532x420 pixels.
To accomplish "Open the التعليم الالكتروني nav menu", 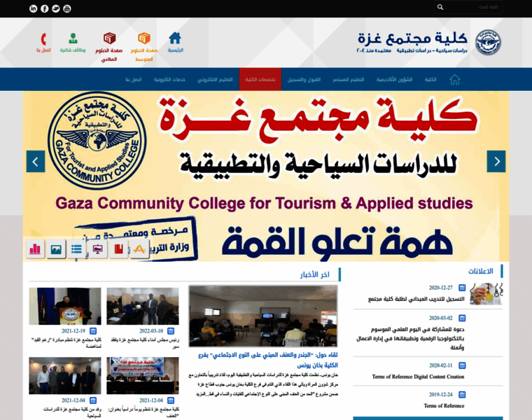I will (215, 80).
